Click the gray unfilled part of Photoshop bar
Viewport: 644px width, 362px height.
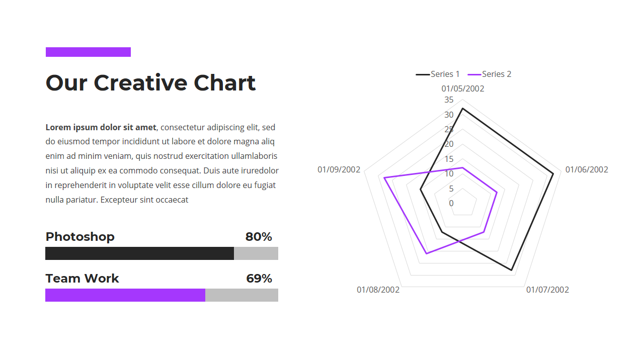pyautogui.click(x=256, y=253)
